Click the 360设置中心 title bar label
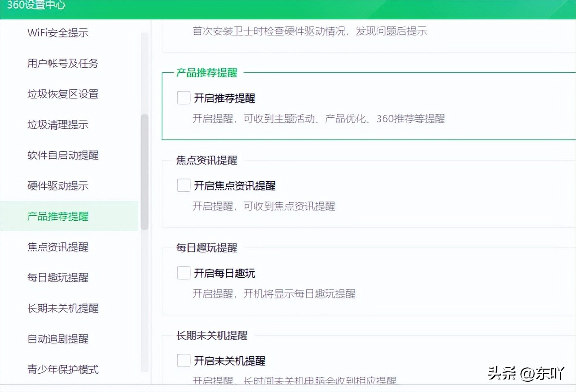576x392 pixels. tap(36, 6)
